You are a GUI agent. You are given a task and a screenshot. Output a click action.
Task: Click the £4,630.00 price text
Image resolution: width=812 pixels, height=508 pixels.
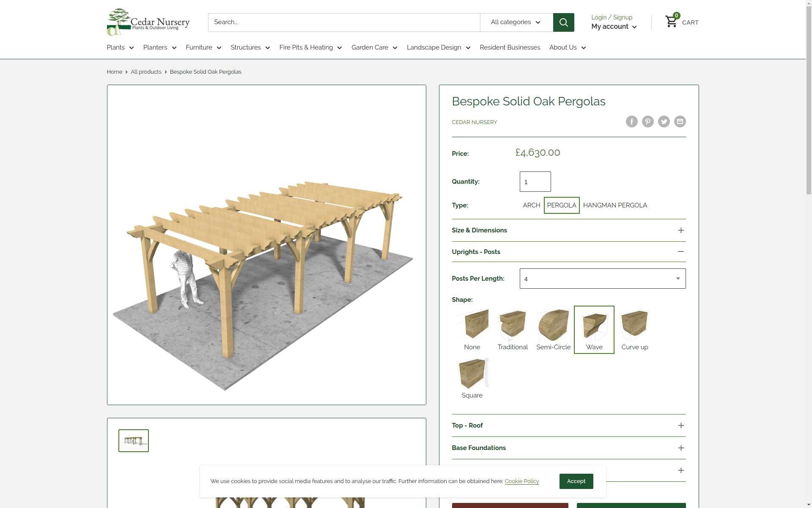538,153
